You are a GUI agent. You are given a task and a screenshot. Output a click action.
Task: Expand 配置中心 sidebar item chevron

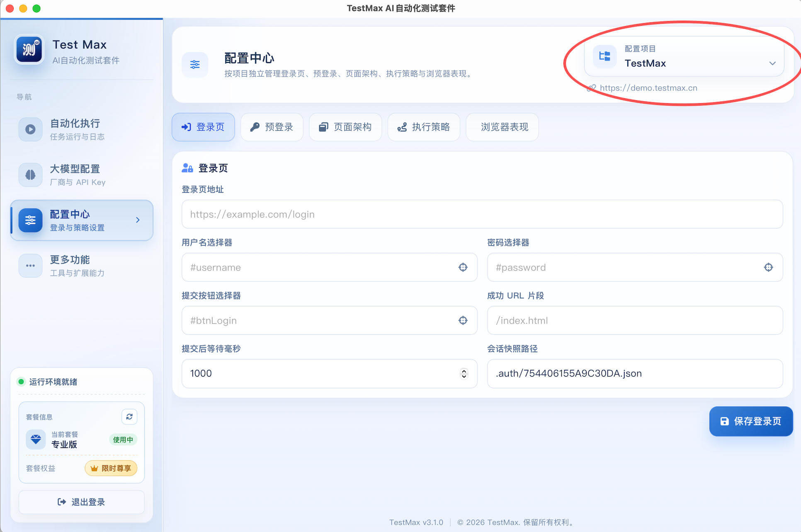click(138, 220)
